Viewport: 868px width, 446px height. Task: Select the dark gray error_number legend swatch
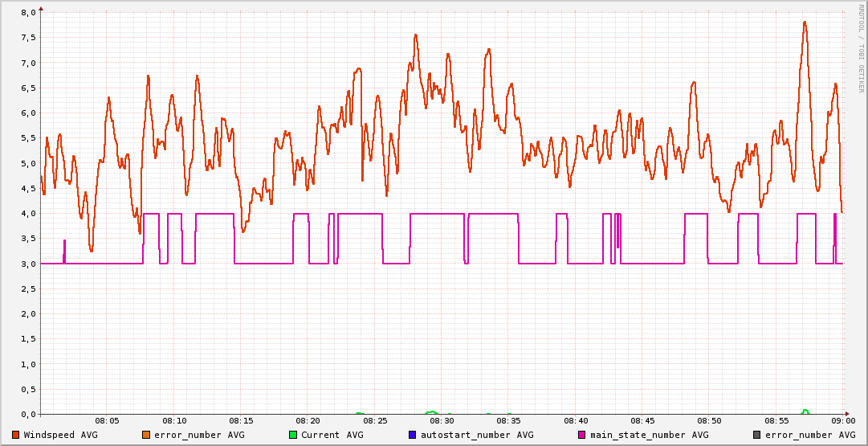coord(756,435)
